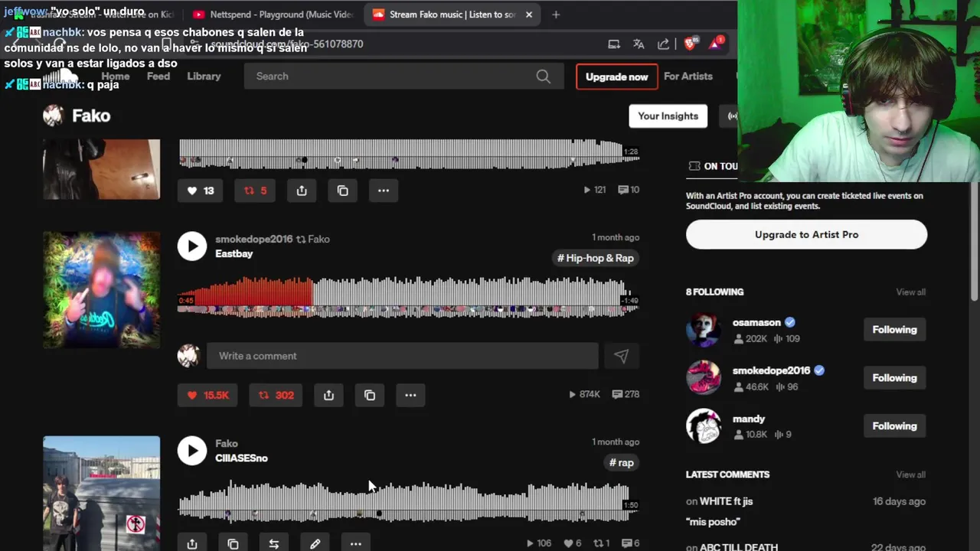Image resolution: width=980 pixels, height=551 pixels.
Task: Seek within the CIIIASESno waveform
Action: (x=408, y=502)
